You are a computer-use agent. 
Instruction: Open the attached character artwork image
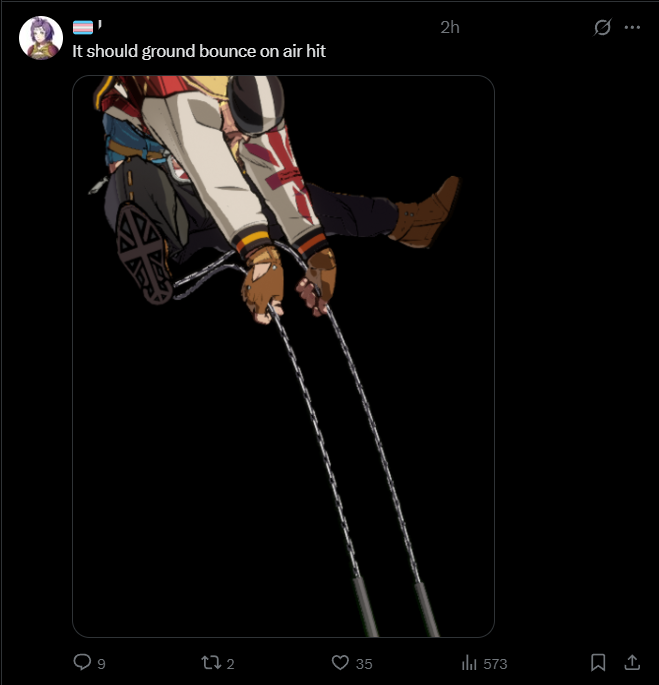[283, 356]
